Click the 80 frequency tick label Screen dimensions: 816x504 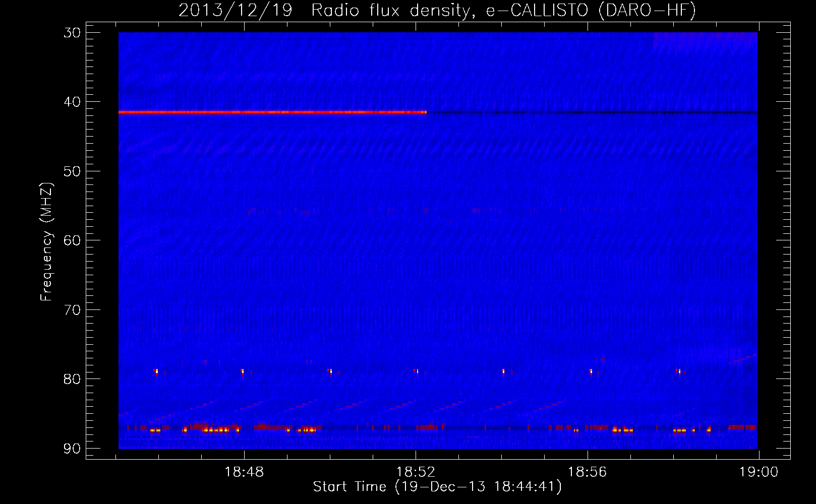point(72,379)
